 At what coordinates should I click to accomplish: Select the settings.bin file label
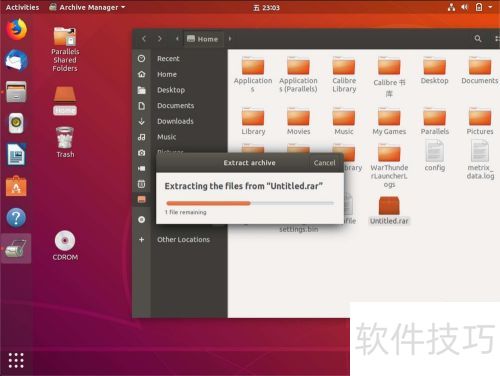(x=298, y=229)
